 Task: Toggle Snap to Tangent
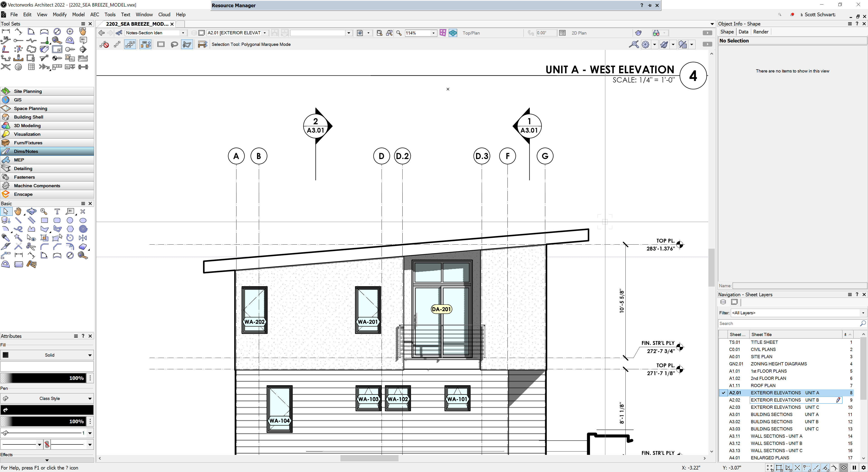[834, 468]
